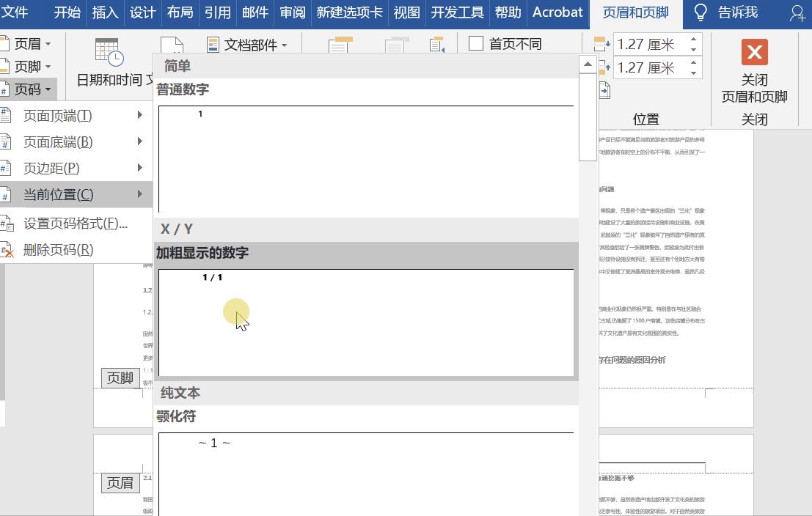812x516 pixels.
Task: Enable the 首页不同 checkbox
Action: click(x=475, y=43)
